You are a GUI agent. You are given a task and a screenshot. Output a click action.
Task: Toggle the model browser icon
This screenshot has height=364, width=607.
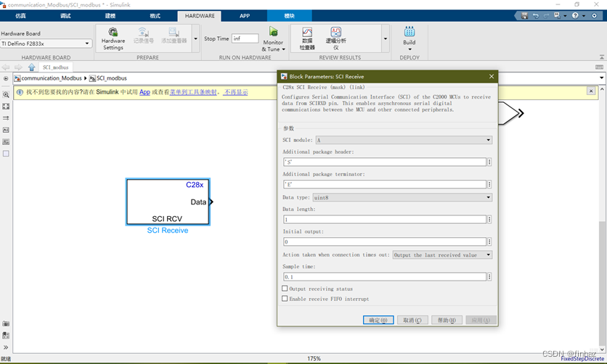pos(6,78)
